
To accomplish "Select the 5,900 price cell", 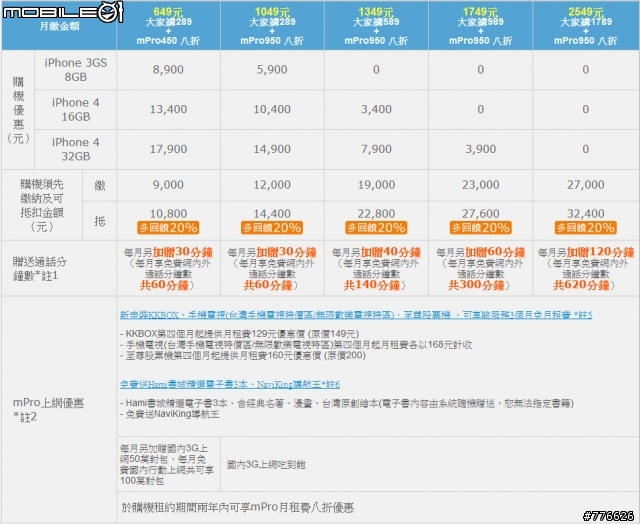I will point(272,70).
